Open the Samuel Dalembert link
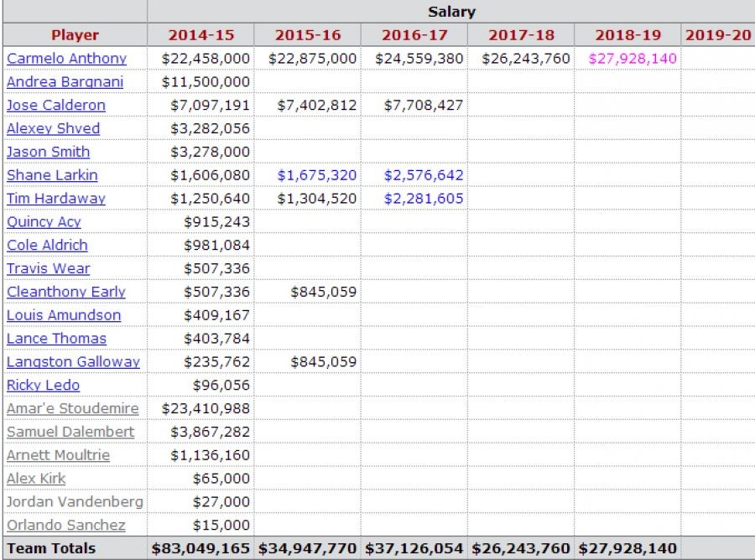 pyautogui.click(x=70, y=432)
